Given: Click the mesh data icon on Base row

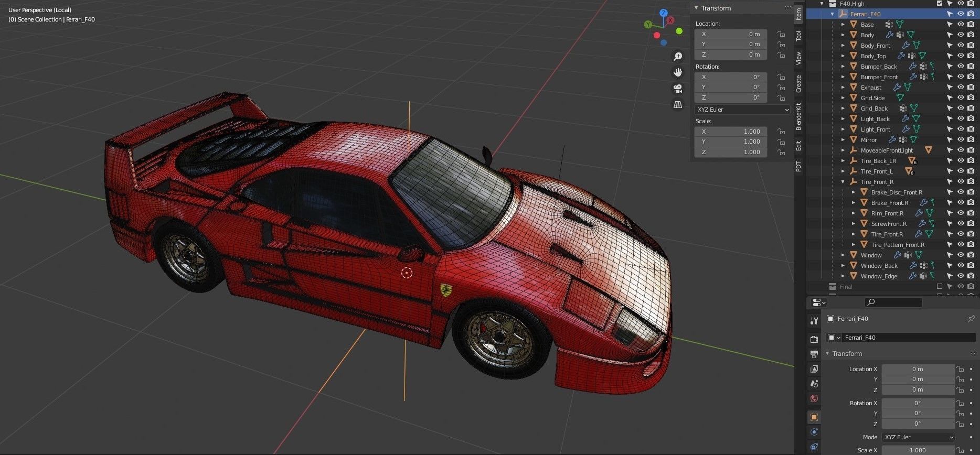Looking at the screenshot, I should pyautogui.click(x=900, y=25).
